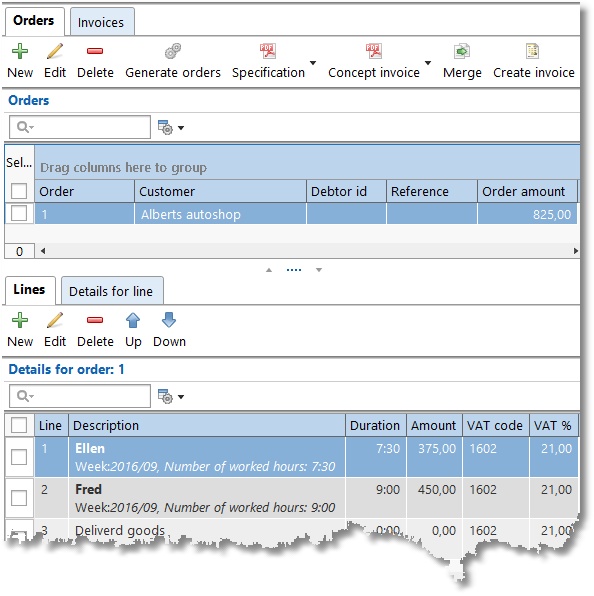Screen dimensions: 594x596
Task: Open the Specification PDF icon
Action: 268,51
